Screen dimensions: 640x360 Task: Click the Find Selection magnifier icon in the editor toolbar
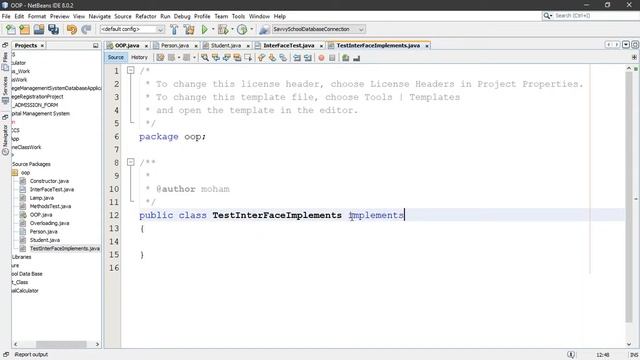click(x=205, y=58)
